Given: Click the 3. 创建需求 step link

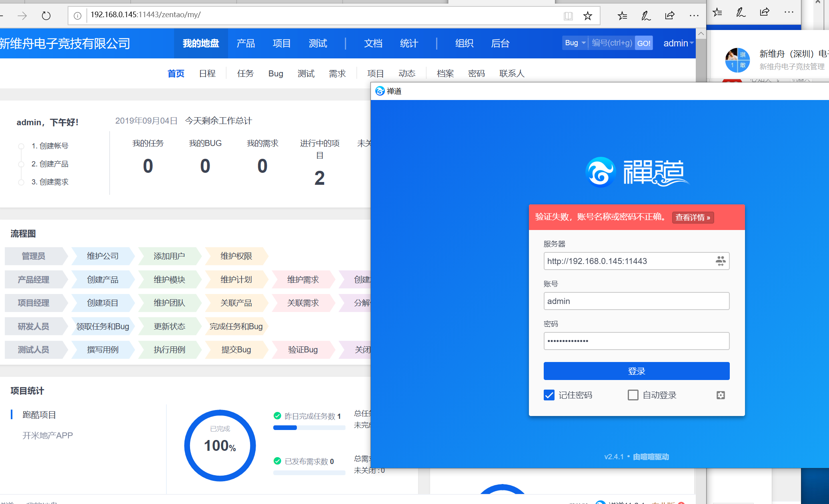Looking at the screenshot, I should coord(50,182).
